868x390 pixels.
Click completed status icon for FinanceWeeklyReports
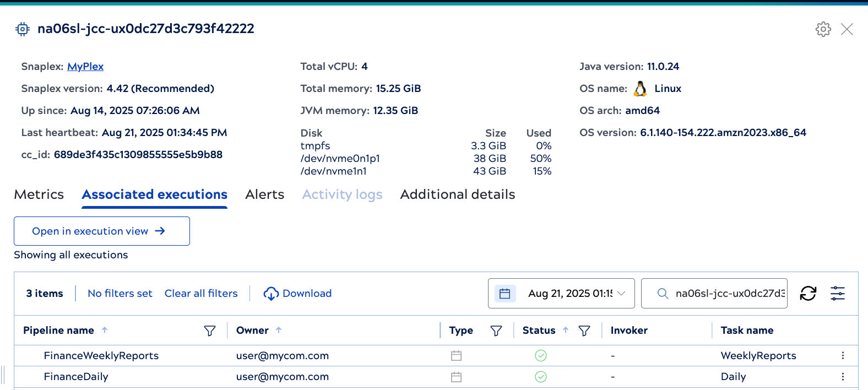coord(541,356)
